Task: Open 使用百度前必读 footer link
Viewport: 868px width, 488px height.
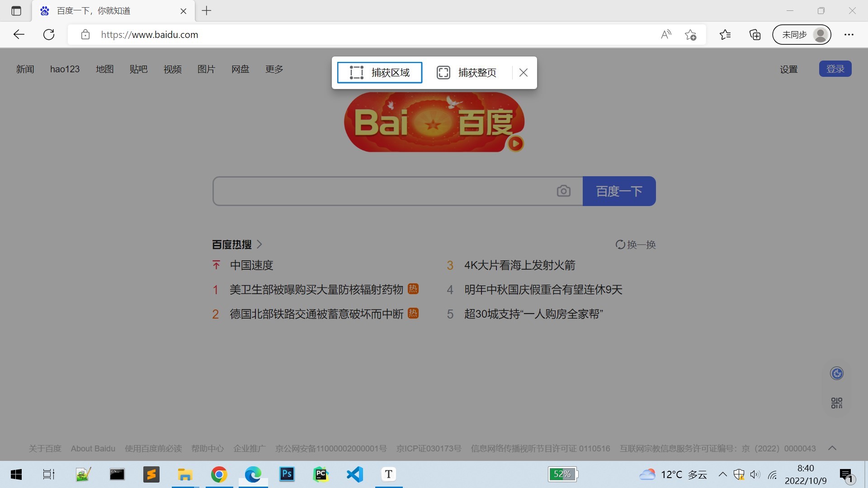Action: [153, 449]
